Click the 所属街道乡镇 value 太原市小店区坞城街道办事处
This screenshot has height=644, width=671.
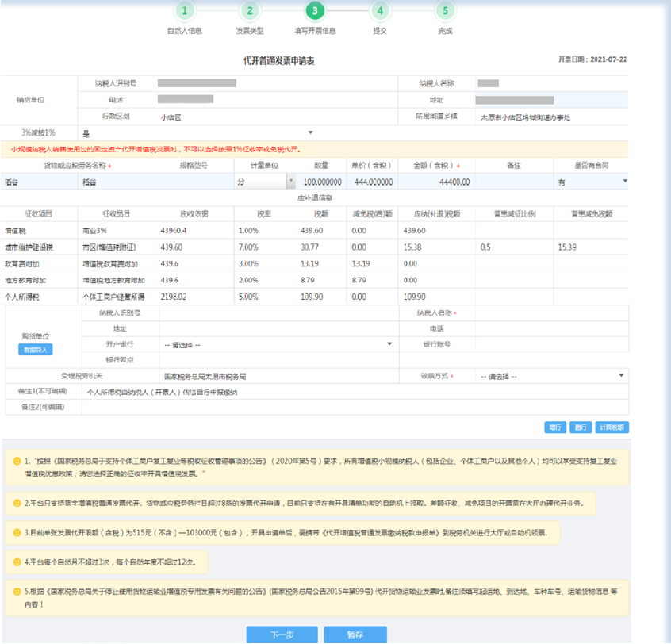(525, 117)
